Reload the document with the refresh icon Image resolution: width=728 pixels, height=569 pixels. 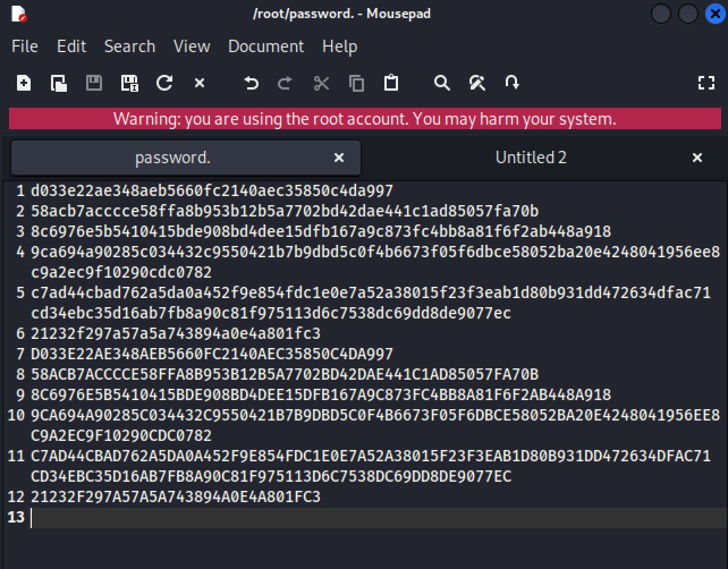pyautogui.click(x=164, y=83)
